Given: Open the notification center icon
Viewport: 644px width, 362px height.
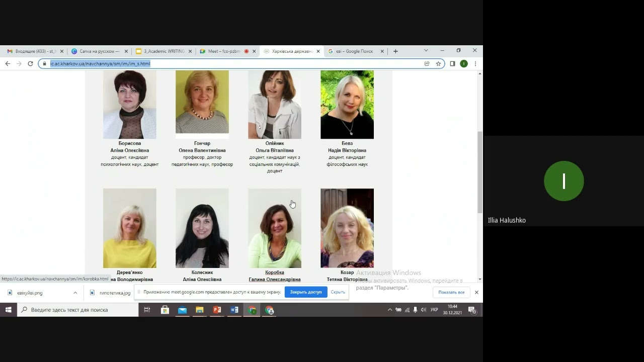Looking at the screenshot, I should click(x=472, y=310).
